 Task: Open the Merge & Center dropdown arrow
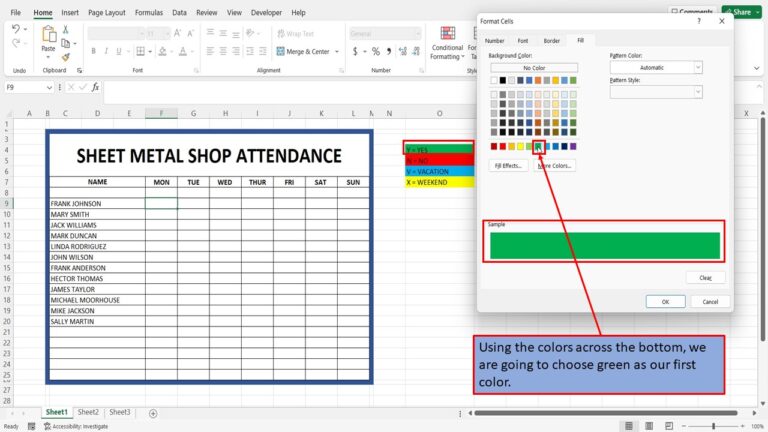337,51
